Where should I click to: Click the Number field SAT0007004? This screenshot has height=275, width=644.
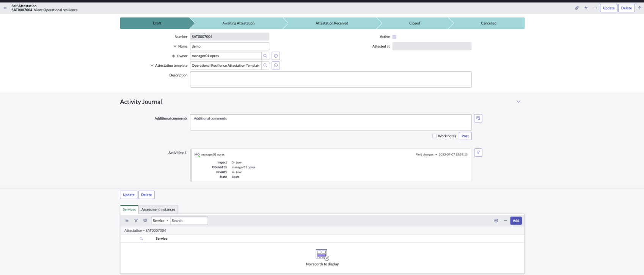click(229, 37)
